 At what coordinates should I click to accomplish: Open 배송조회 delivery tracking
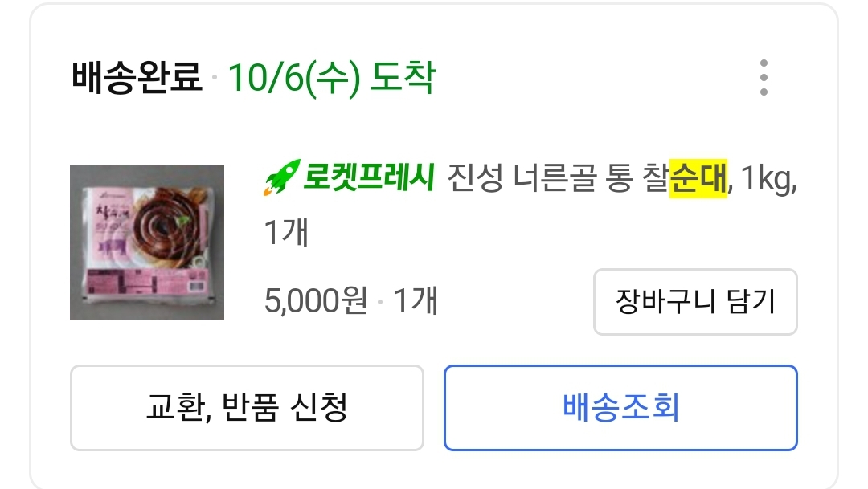coord(620,407)
